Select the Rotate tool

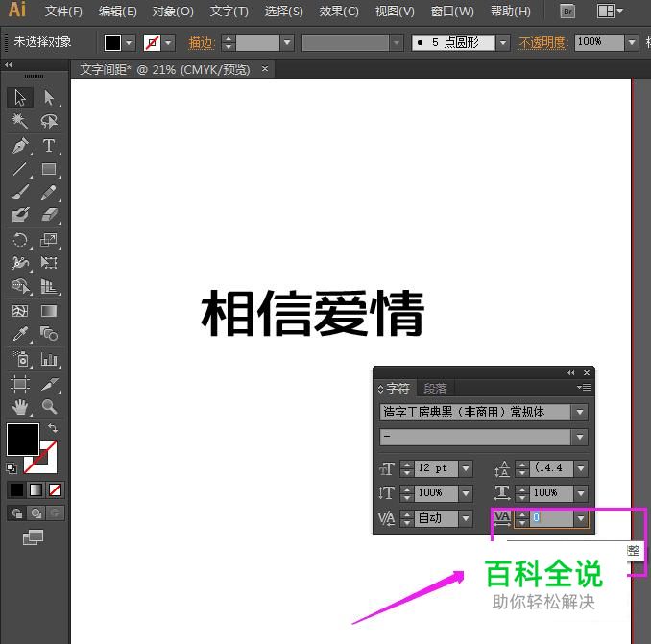coord(20,240)
